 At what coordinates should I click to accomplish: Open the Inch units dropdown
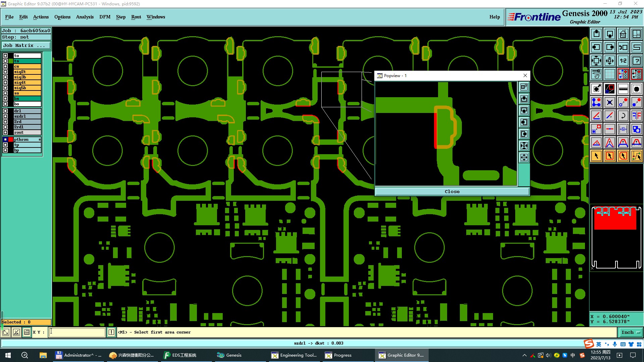point(631,332)
